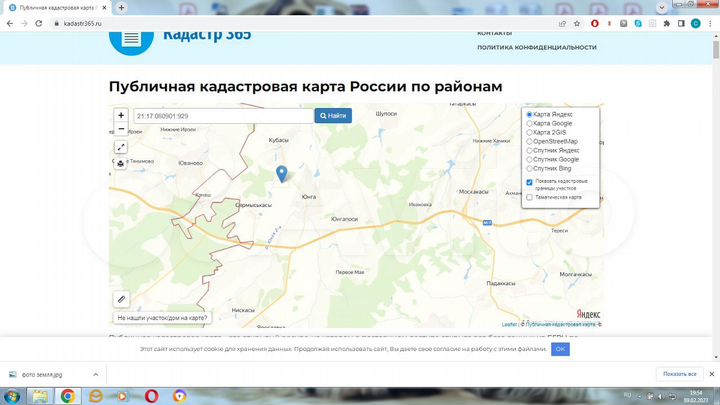The height and width of the screenshot is (405, 720).
Task: Click the print map icon
Action: [121, 163]
